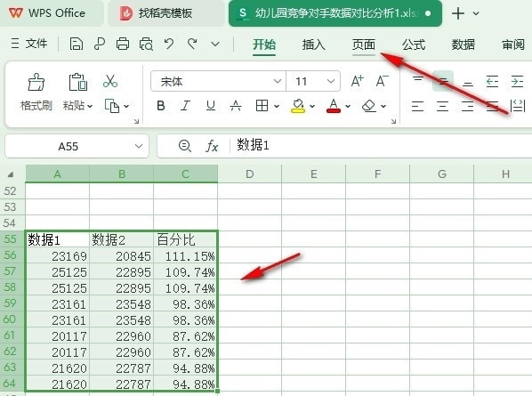Click the Undo arrow icon
Viewport: 532px width, 396px height.
point(169,44)
